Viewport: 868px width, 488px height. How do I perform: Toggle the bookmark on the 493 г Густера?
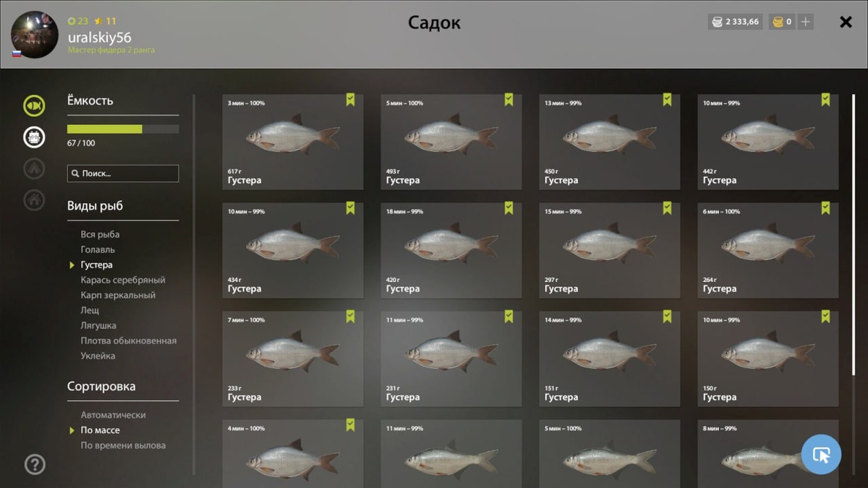(509, 100)
